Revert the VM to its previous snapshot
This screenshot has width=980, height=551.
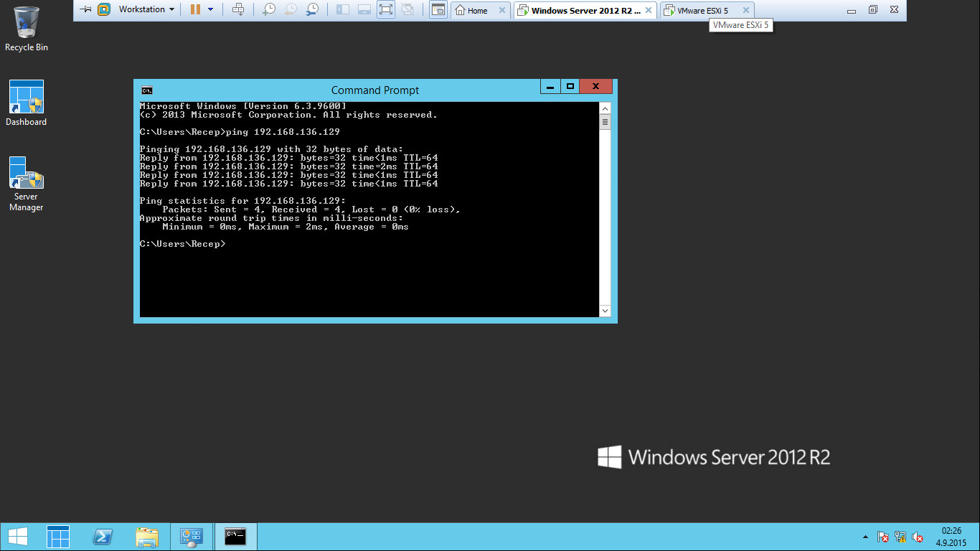(291, 9)
